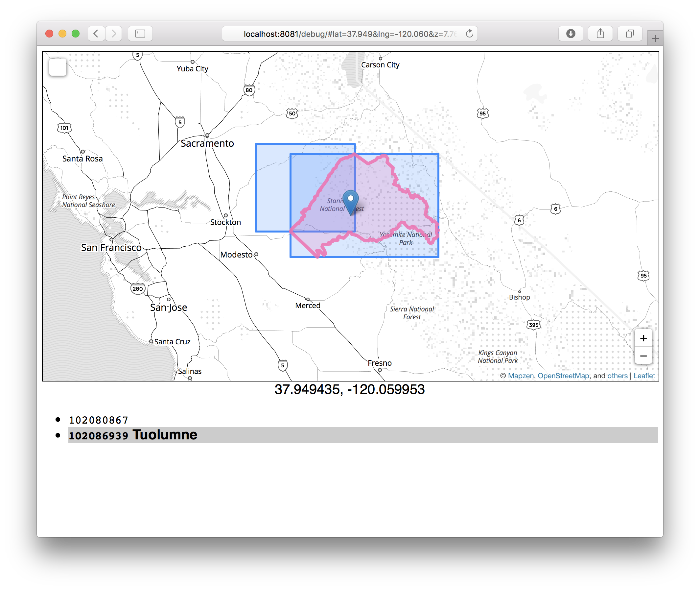This screenshot has width=700, height=590.
Task: Click the share sheet icon
Action: [x=600, y=34]
